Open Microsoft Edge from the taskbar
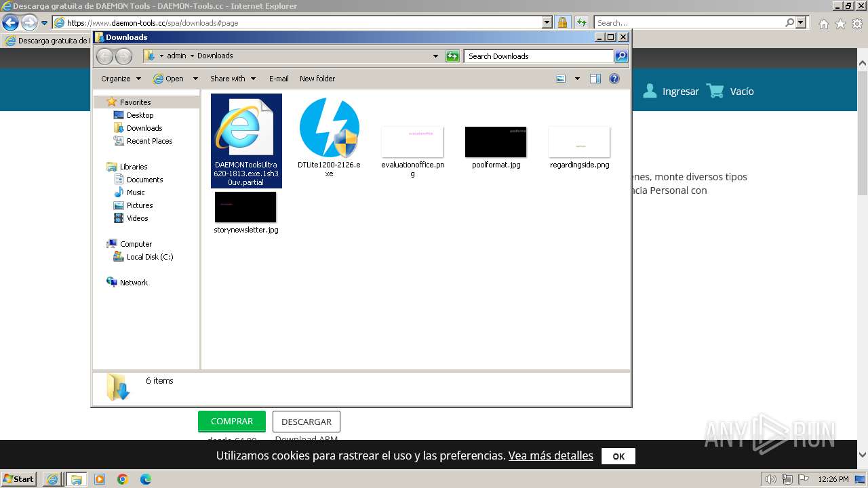The height and width of the screenshot is (488, 868). click(146, 479)
